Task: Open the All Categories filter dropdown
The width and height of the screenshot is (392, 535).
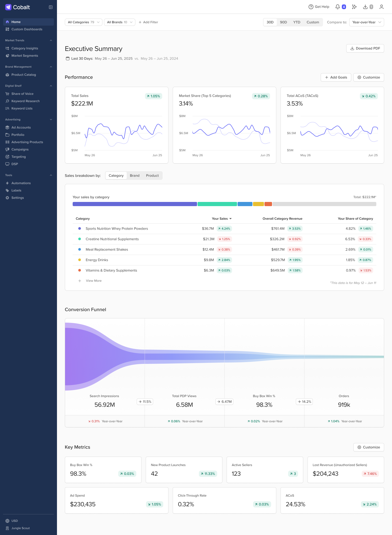Action: tap(84, 22)
